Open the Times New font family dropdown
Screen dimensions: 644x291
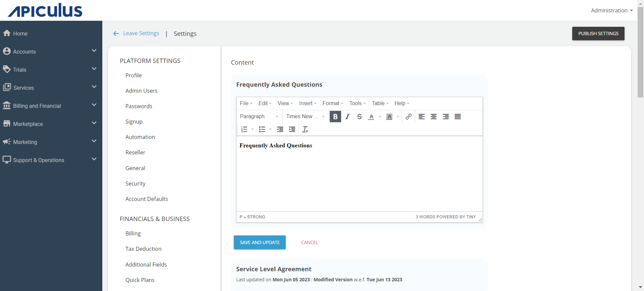[x=305, y=117]
